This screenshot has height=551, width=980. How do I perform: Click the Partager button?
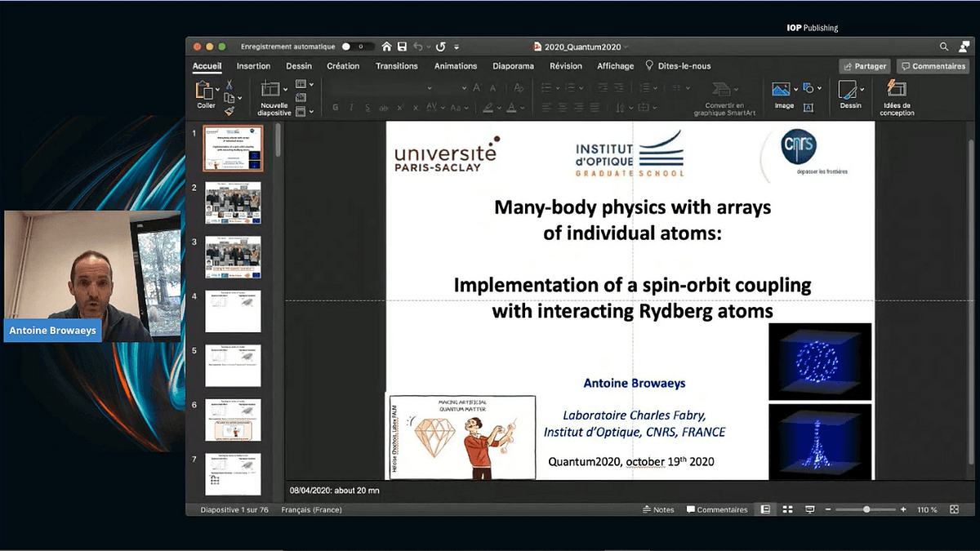[864, 66]
